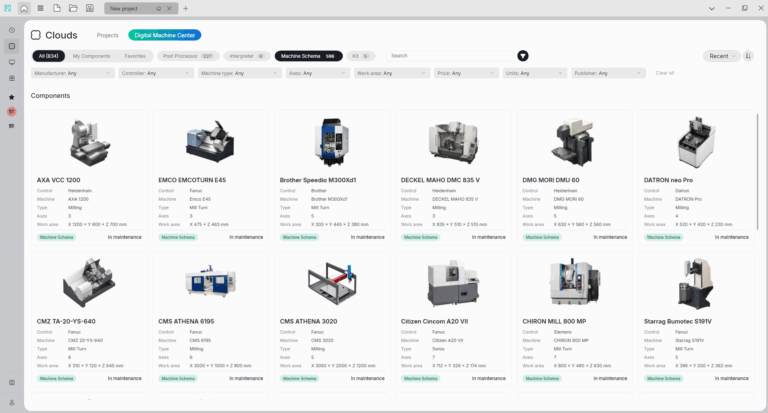Open the panel icon near the bottom of sidebar
The image size is (768, 413).
click(12, 383)
